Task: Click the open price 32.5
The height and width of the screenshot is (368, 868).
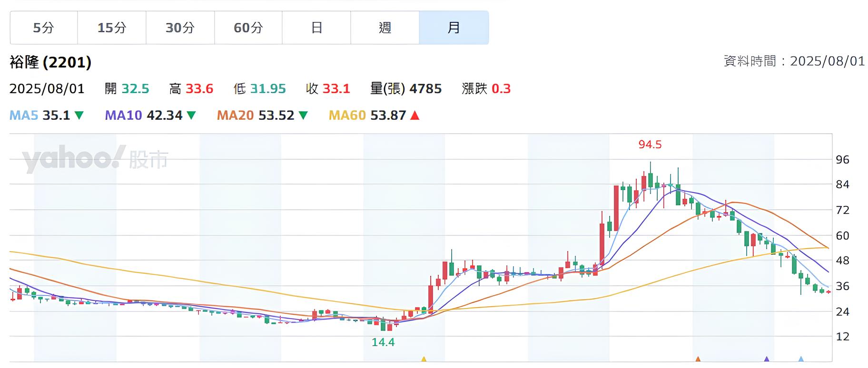Action: [135, 89]
